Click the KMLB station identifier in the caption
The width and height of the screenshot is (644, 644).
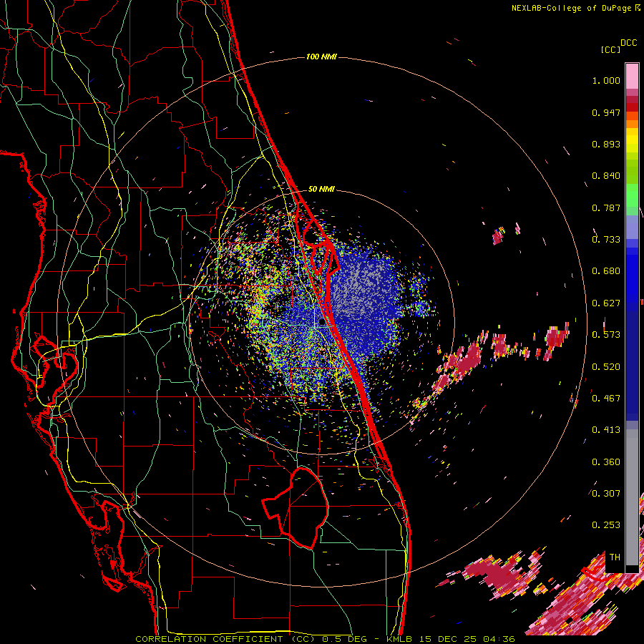(400, 639)
